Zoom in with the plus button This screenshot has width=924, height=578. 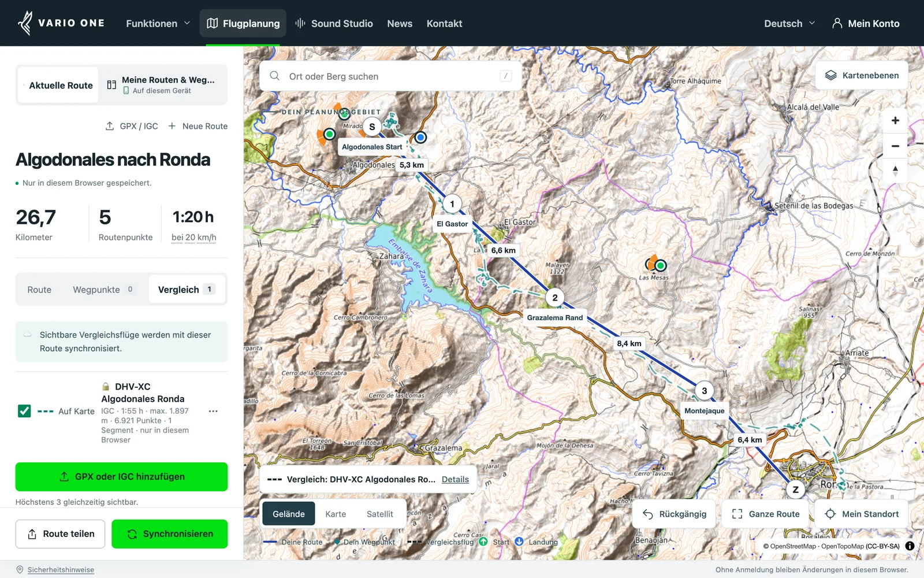pyautogui.click(x=895, y=120)
